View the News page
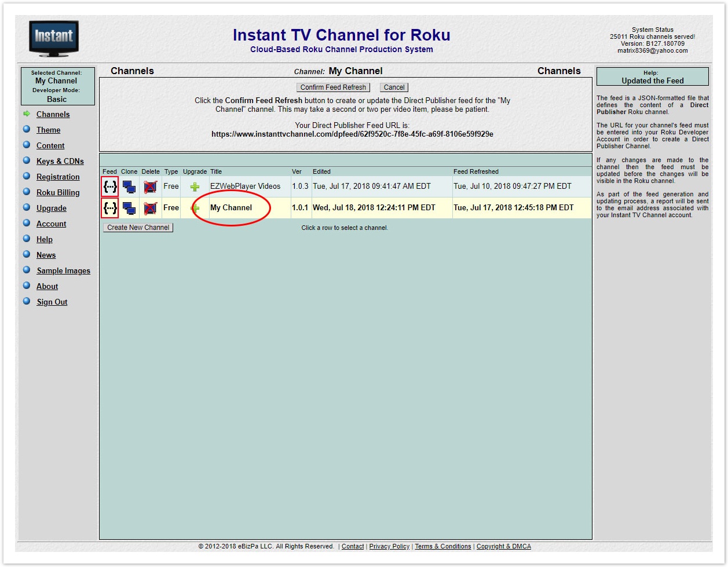Screen dimensions: 728x567 coord(46,255)
